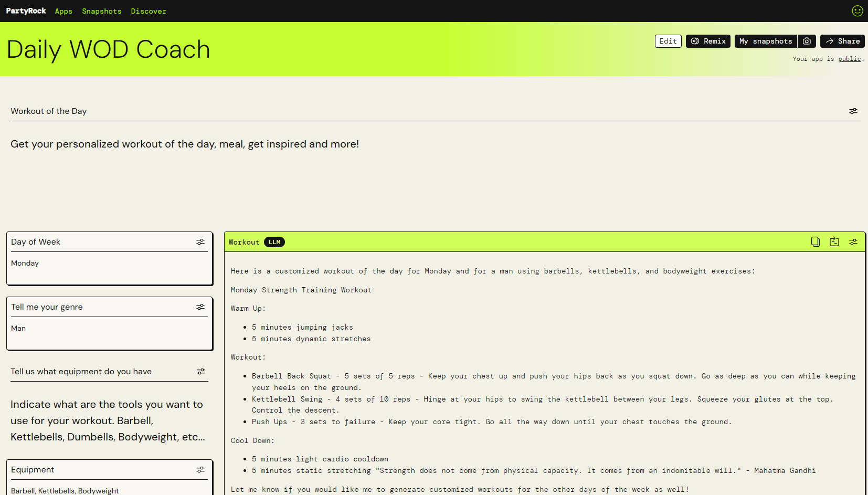868x495 pixels.
Task: Navigate to Snapshots
Action: pyautogui.click(x=101, y=11)
